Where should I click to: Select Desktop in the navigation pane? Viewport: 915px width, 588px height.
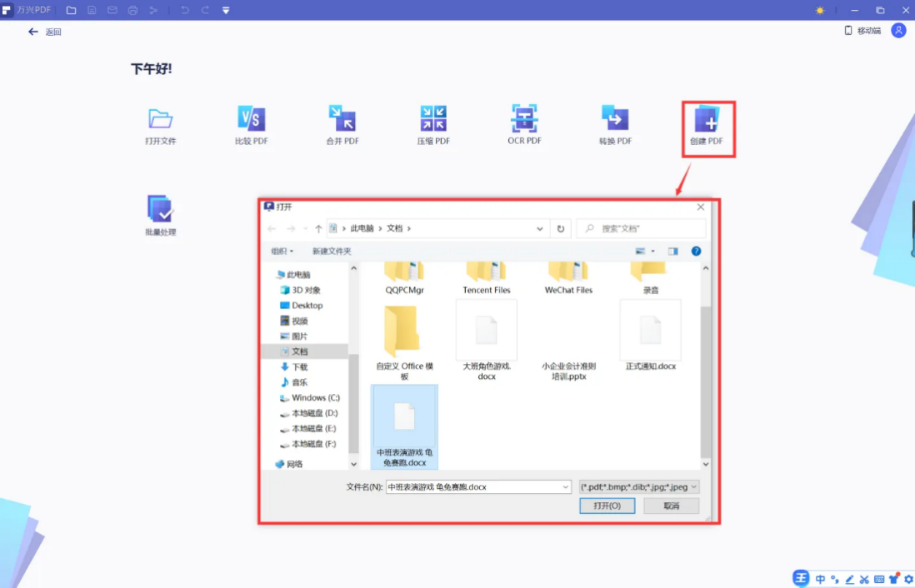307,306
